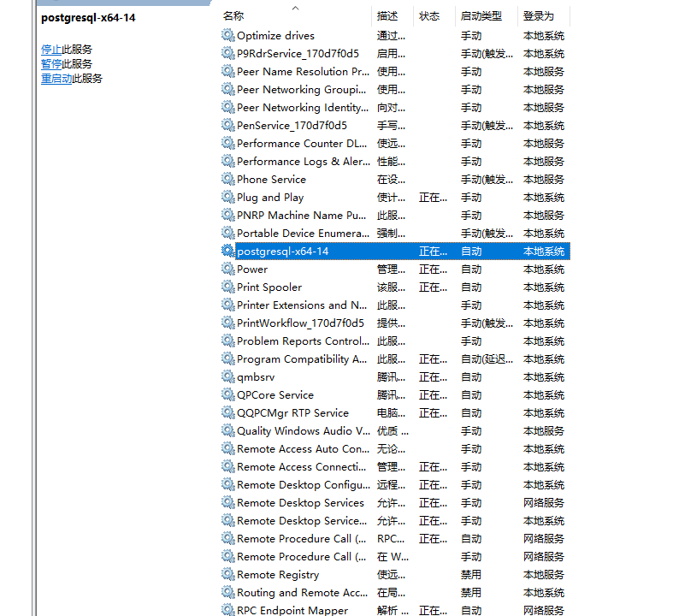Click gear icon of Quality Windows Audio
The image size is (673, 616).
[228, 430]
